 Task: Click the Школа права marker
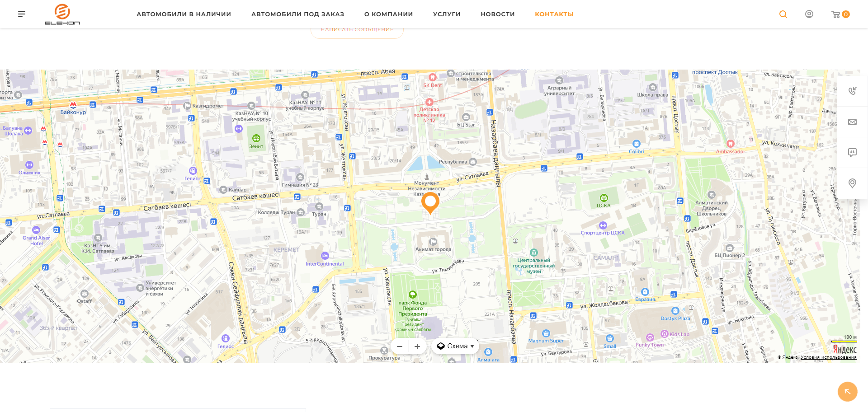pyautogui.click(x=653, y=87)
